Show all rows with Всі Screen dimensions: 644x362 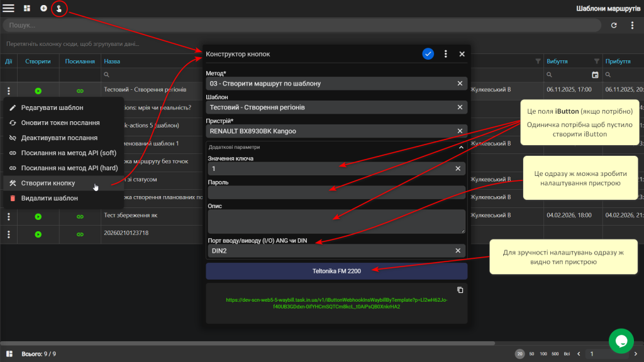click(x=567, y=354)
